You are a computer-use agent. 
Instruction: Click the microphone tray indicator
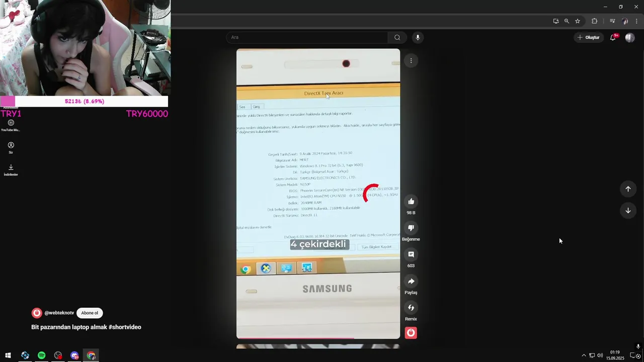(638, 346)
